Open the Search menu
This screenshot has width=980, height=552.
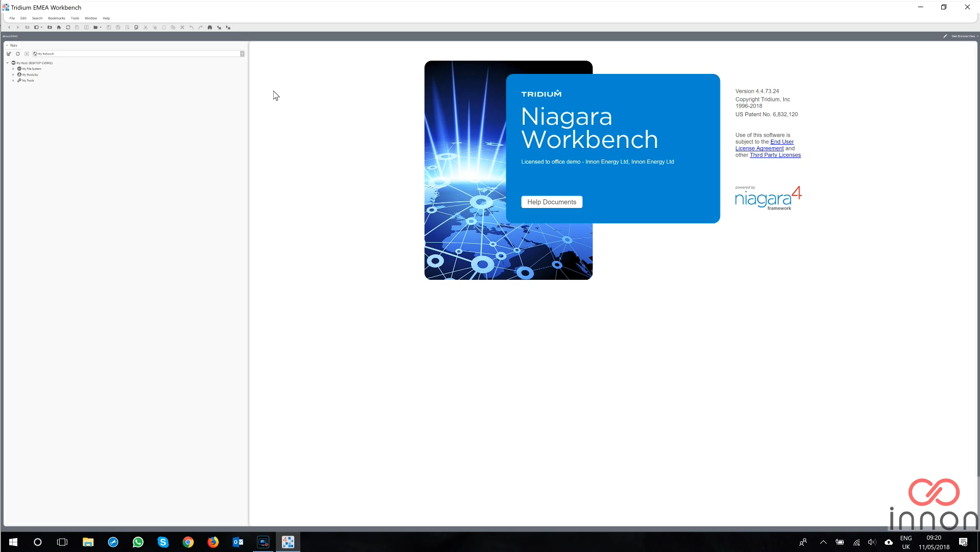pyautogui.click(x=37, y=18)
